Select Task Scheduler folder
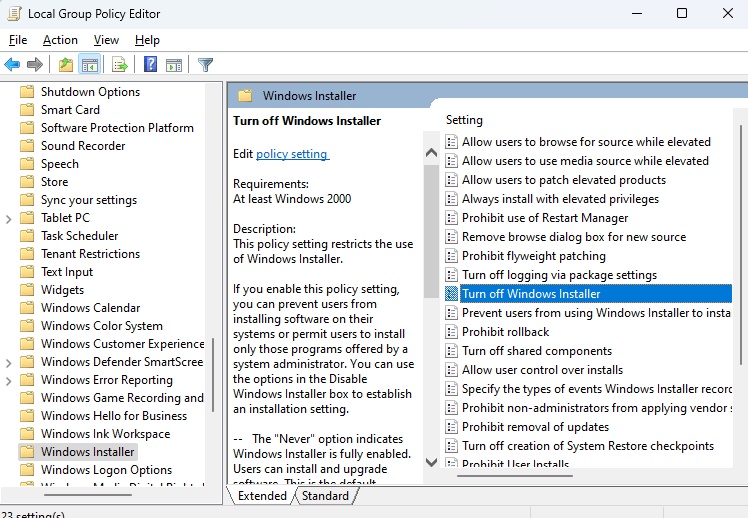 79,236
